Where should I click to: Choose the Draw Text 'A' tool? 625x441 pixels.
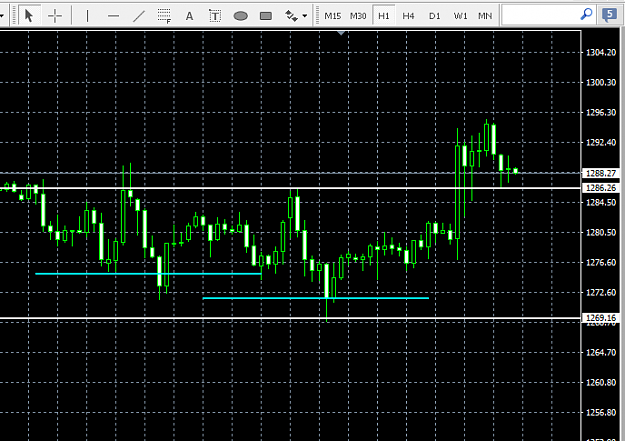pyautogui.click(x=189, y=16)
